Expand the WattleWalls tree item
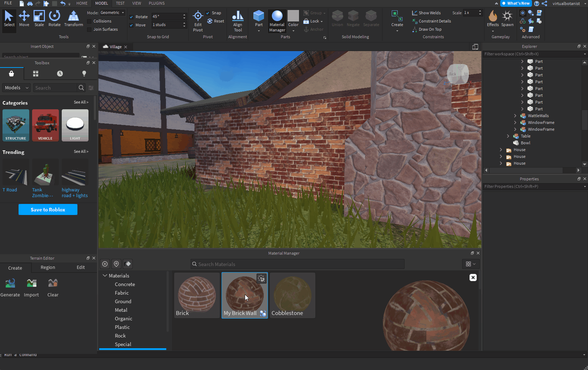 pyautogui.click(x=515, y=116)
